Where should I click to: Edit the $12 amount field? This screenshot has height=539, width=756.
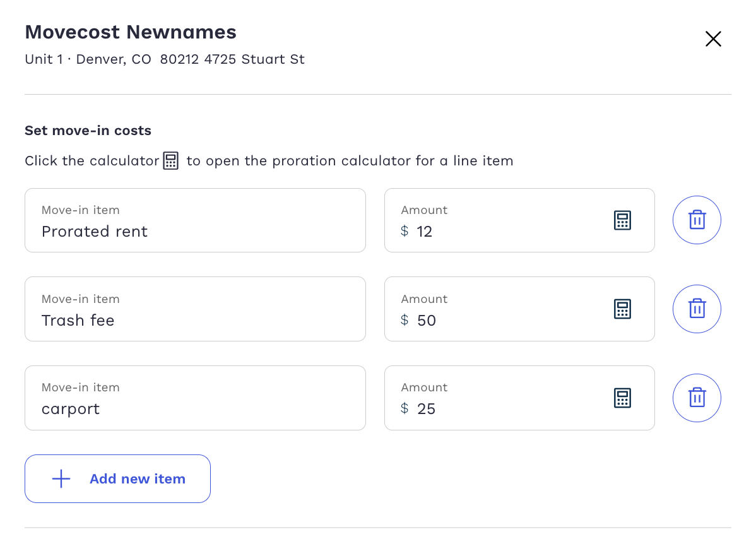pos(505,231)
